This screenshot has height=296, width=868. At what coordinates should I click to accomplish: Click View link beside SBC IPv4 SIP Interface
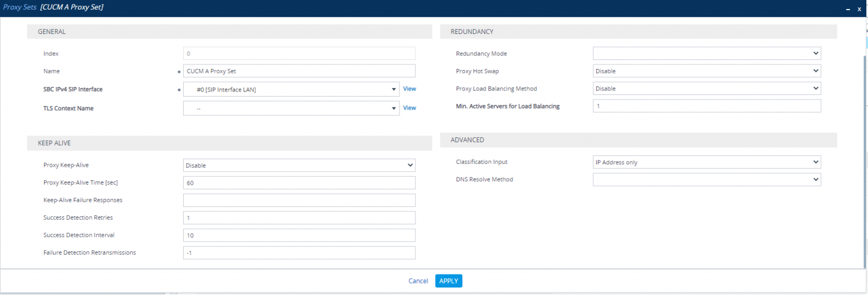coord(409,89)
